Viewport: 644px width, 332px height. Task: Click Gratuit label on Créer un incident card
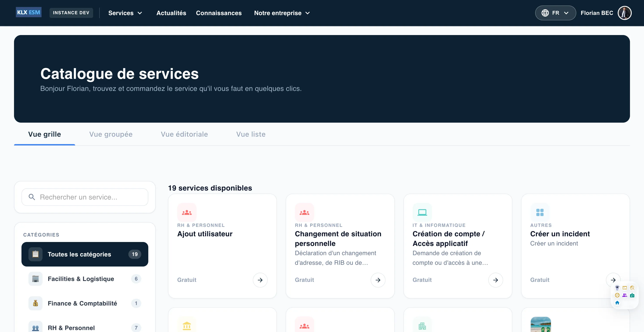540,280
